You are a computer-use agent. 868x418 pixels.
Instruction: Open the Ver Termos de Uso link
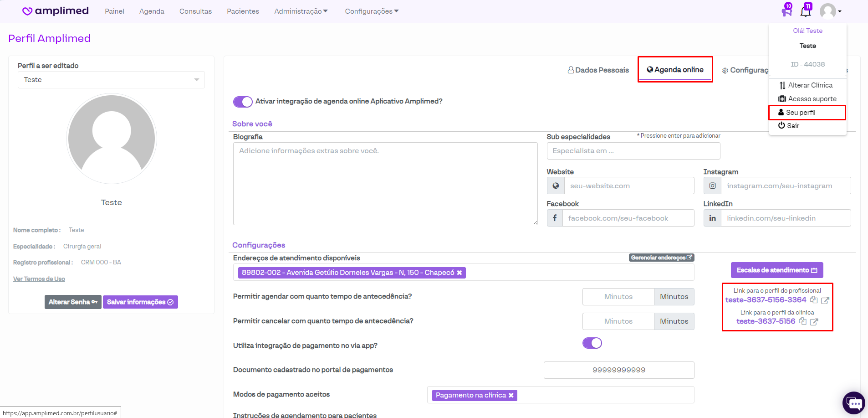click(39, 279)
